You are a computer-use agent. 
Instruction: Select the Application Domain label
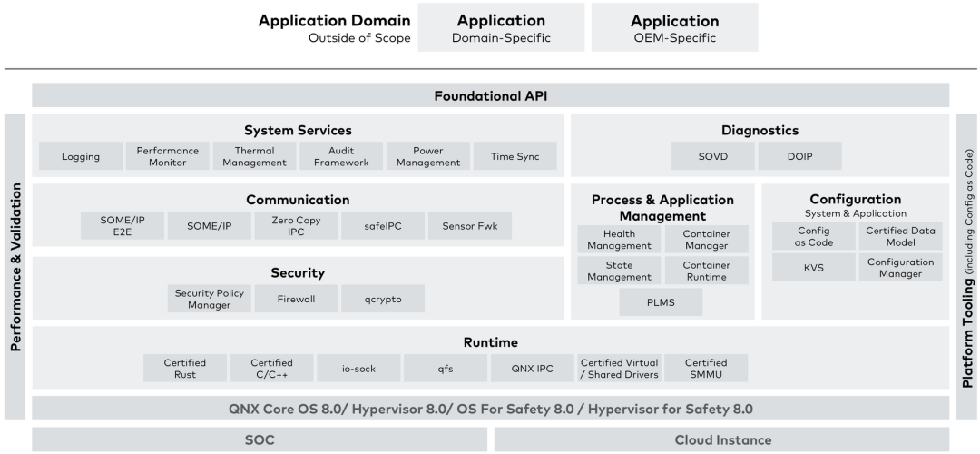coord(334,21)
